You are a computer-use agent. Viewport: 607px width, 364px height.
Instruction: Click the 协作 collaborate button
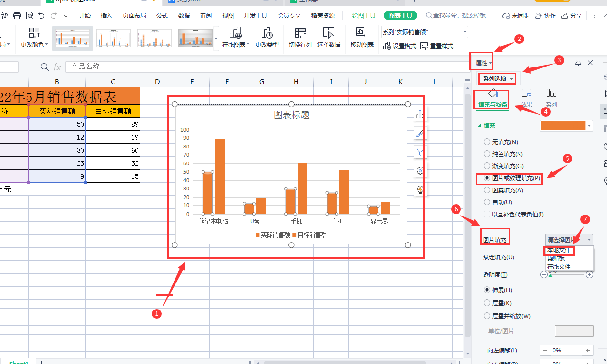pyautogui.click(x=545, y=16)
